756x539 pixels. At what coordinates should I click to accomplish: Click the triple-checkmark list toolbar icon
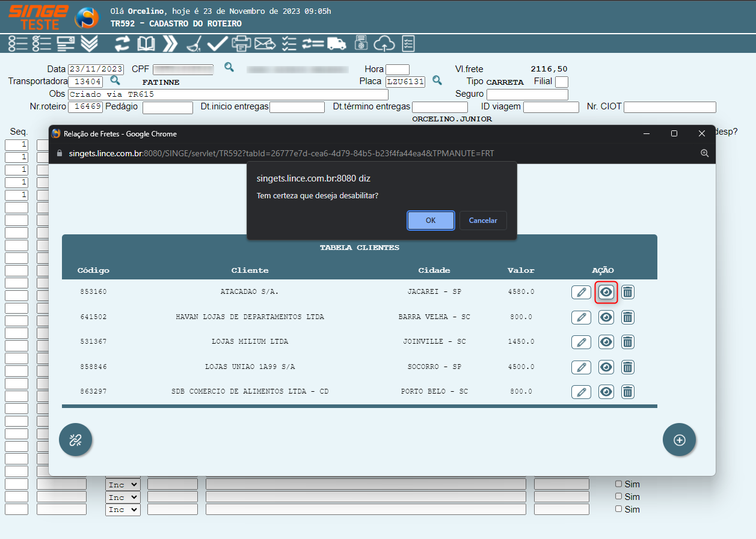click(x=289, y=44)
